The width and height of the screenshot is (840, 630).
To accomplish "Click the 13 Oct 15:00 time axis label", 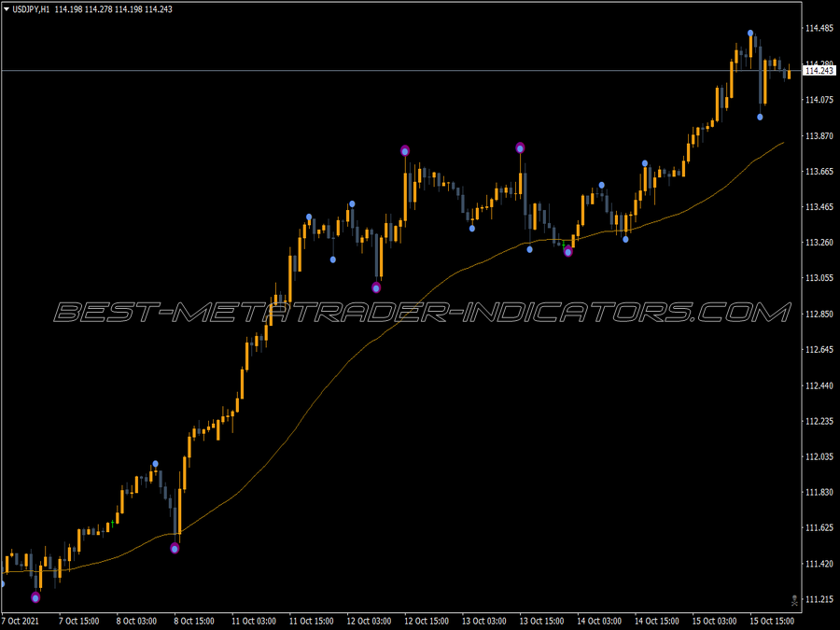I will 541,622.
